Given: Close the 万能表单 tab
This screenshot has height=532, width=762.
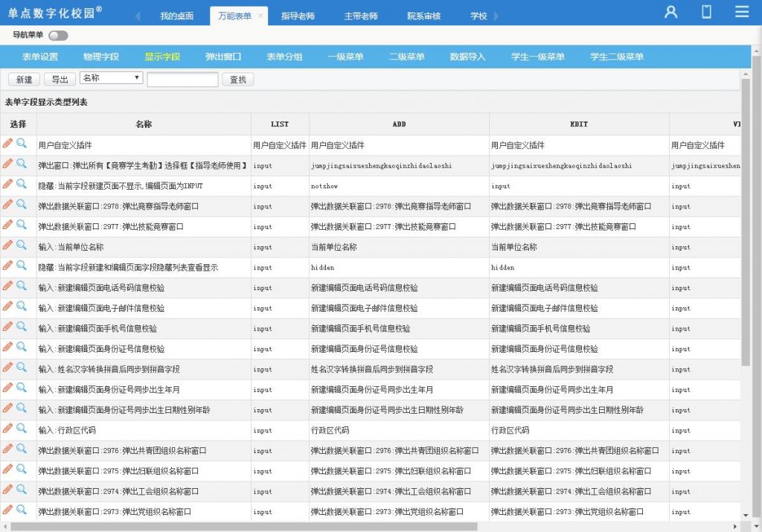Looking at the screenshot, I should (260, 16).
